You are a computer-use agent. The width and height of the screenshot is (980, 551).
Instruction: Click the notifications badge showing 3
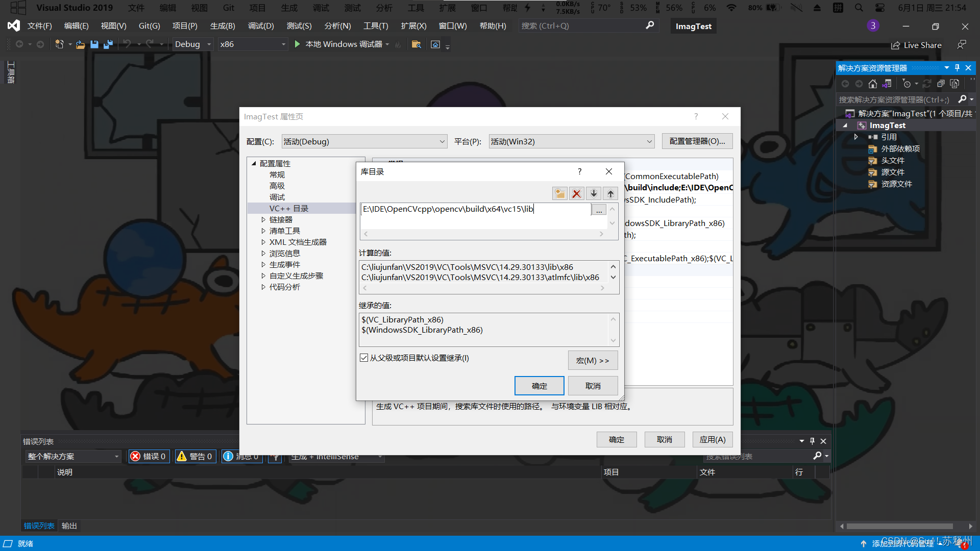tap(873, 26)
